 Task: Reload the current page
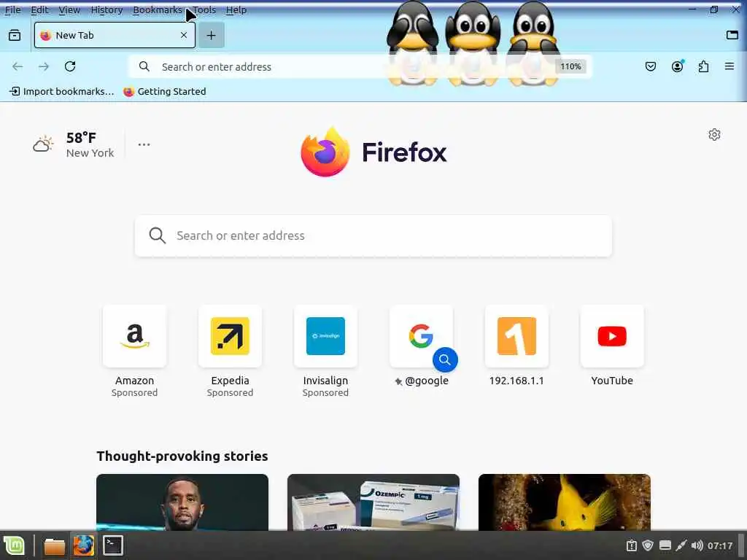(70, 66)
